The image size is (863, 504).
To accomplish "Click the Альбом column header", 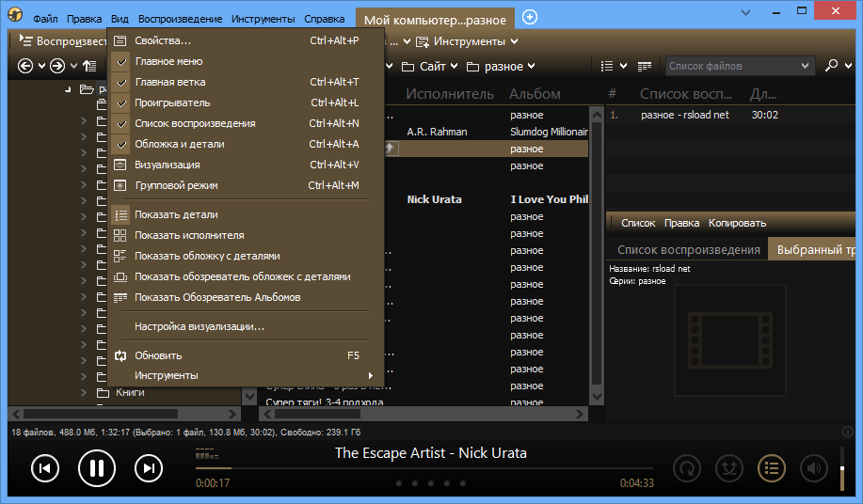I will pyautogui.click(x=535, y=94).
